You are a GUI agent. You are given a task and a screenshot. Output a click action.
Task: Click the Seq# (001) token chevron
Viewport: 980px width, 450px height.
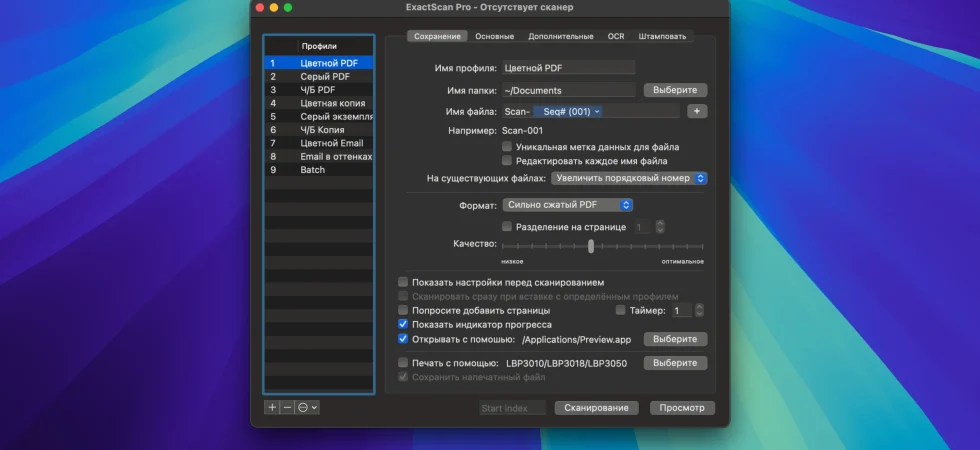tap(598, 111)
